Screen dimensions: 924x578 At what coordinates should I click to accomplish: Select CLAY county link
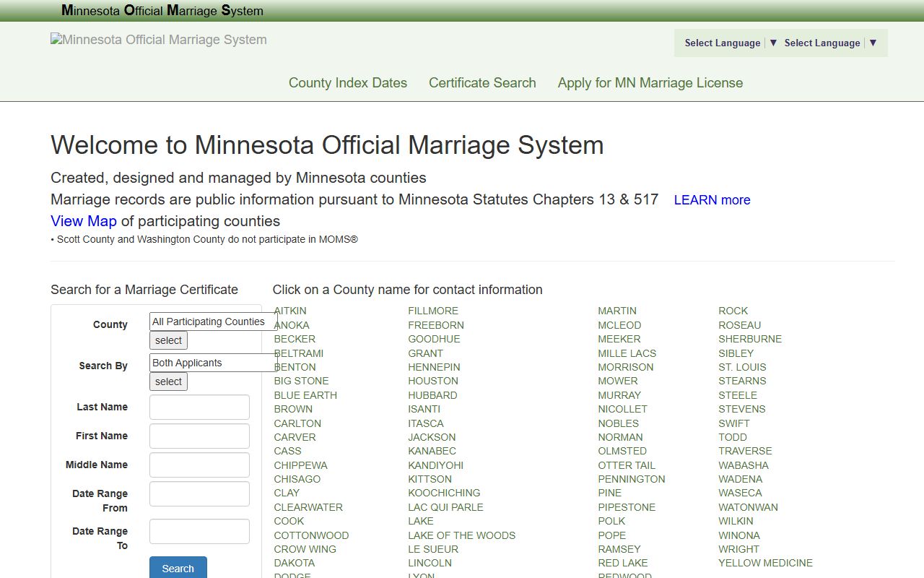(287, 493)
